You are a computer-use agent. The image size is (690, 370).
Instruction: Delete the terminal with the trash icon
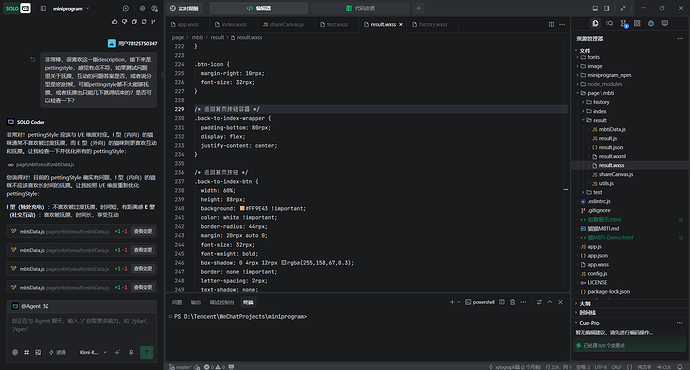point(512,302)
